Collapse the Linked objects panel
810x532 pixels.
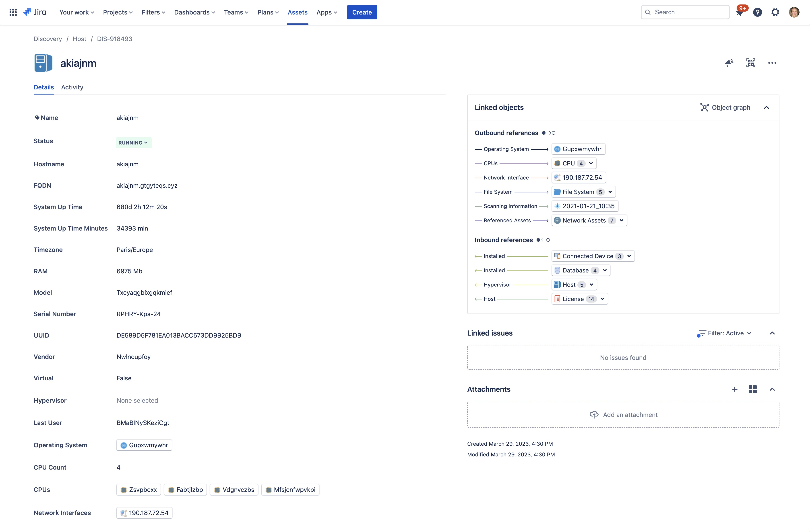tap(767, 107)
